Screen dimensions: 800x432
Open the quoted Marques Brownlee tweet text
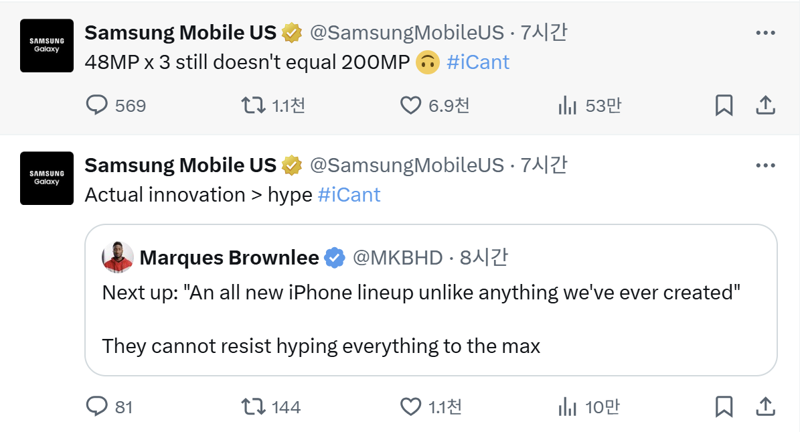coord(420,294)
